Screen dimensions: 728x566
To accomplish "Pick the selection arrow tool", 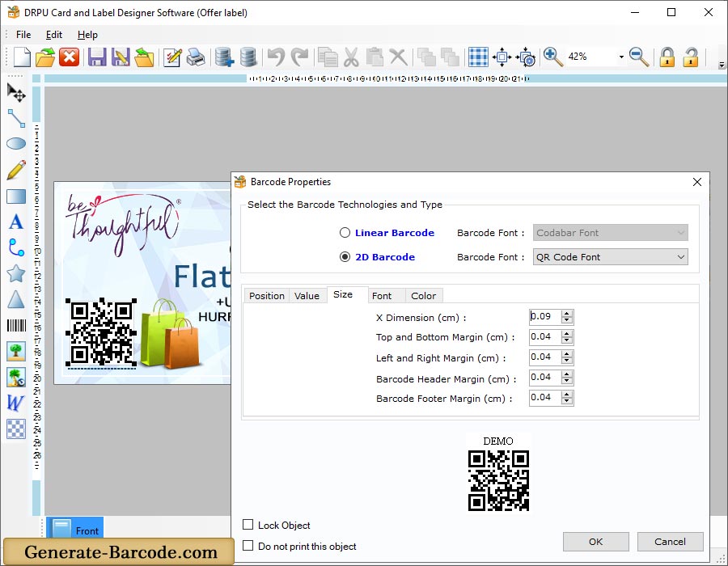I will click(x=16, y=93).
